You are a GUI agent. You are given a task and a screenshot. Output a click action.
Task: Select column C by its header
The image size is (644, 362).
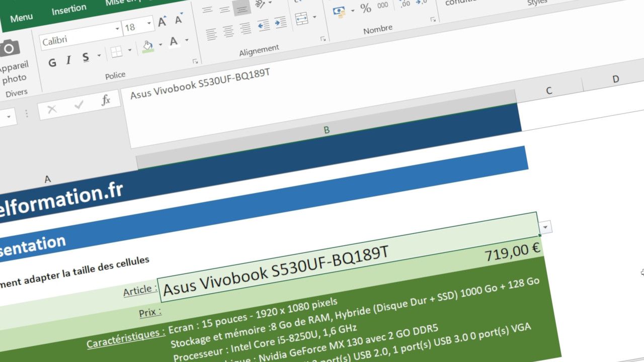tap(549, 91)
